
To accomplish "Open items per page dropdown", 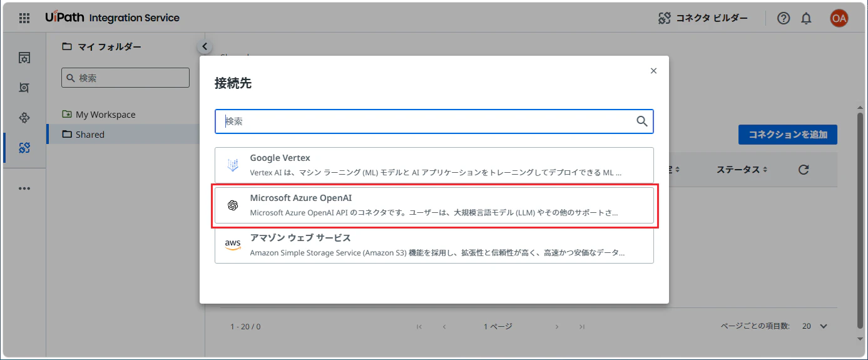I will tap(815, 326).
